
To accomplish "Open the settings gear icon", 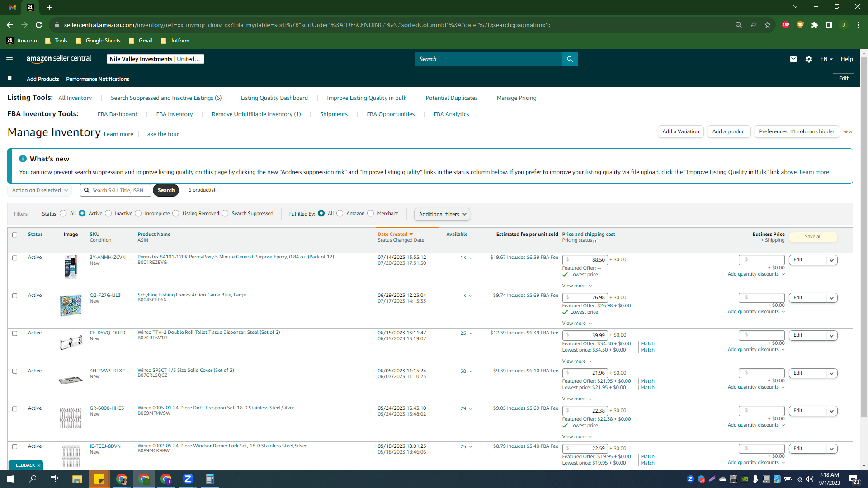I will point(809,59).
